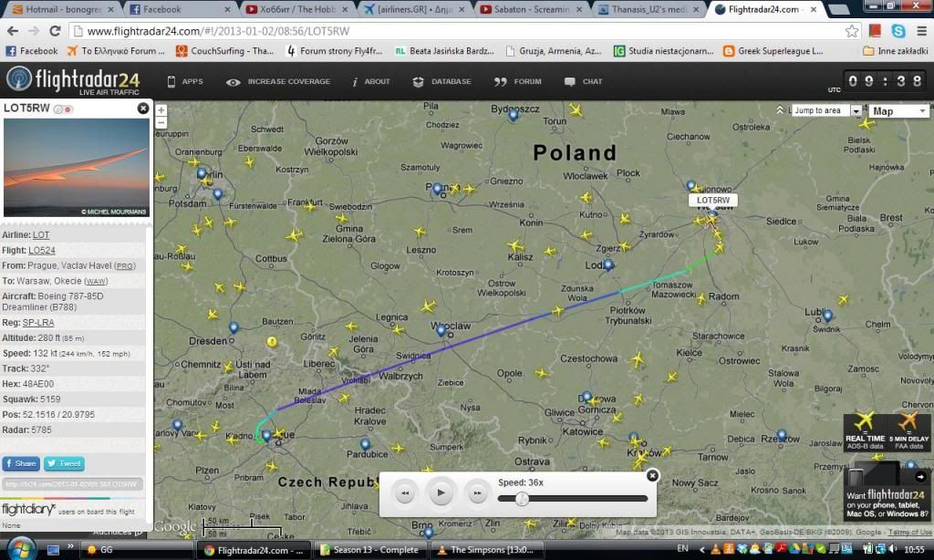Open the Windows Start menu
934x560 pixels.
click(22, 549)
